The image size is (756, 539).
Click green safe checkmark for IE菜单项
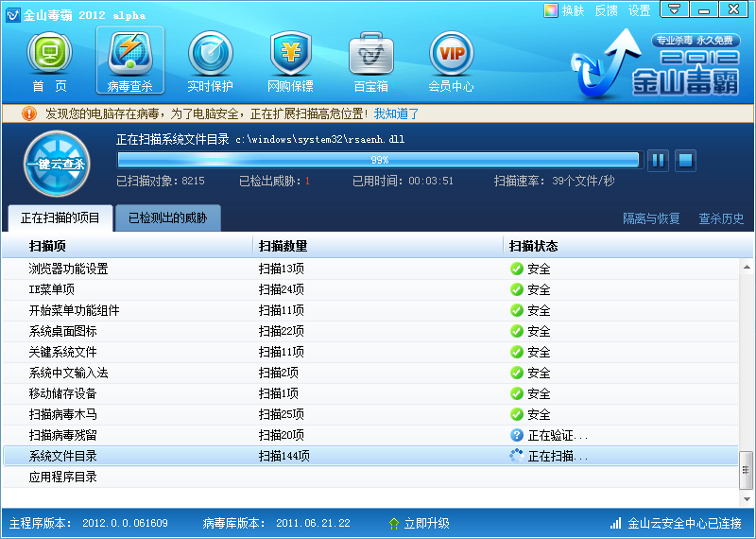pos(516,289)
